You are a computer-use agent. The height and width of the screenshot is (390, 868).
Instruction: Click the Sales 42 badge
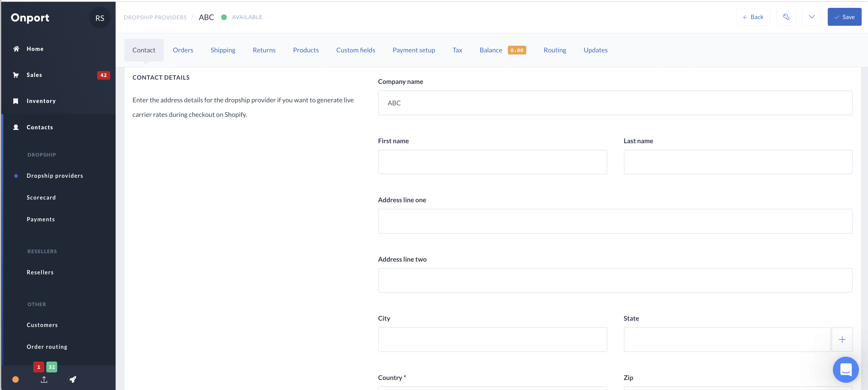pyautogui.click(x=104, y=75)
